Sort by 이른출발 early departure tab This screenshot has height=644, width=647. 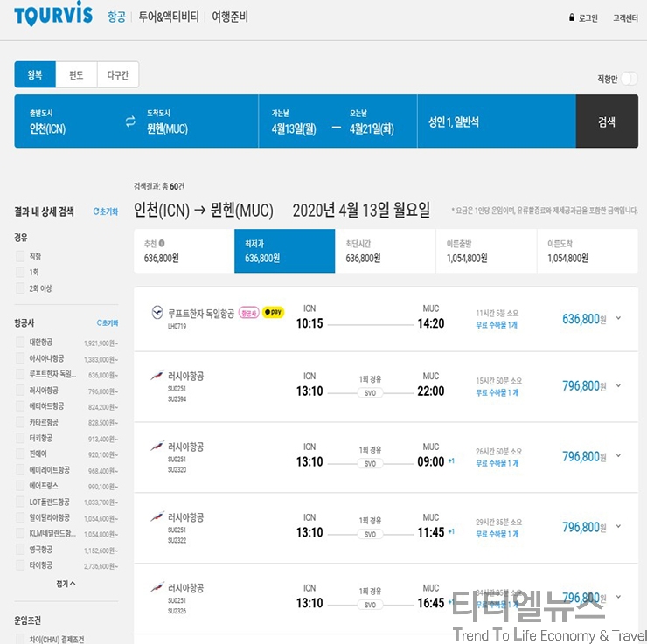pyautogui.click(x=486, y=251)
